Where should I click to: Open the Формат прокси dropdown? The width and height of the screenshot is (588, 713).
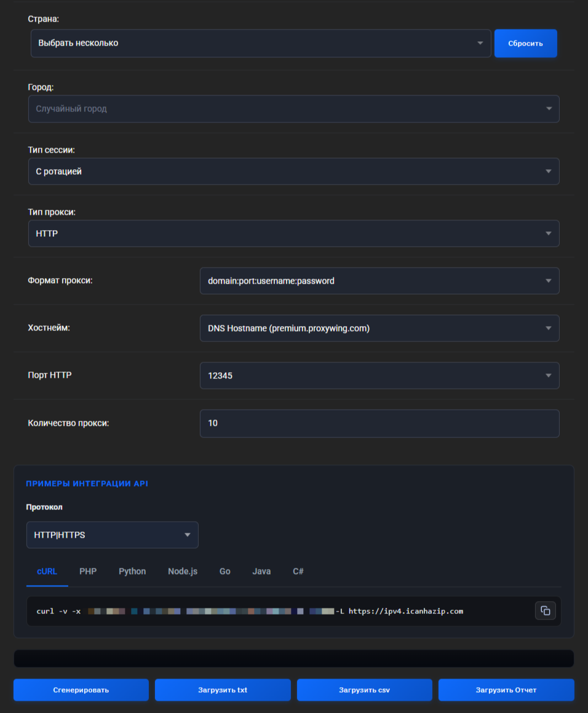pyautogui.click(x=379, y=281)
